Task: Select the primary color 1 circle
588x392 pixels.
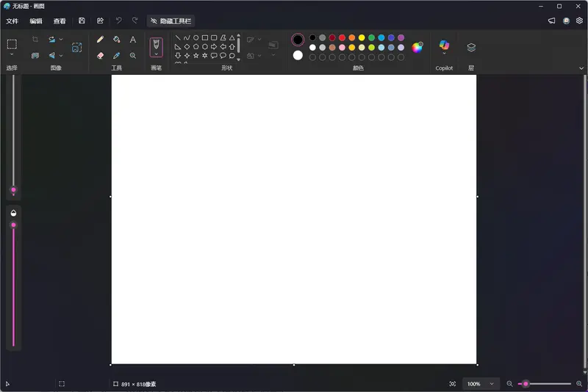Action: (298, 40)
